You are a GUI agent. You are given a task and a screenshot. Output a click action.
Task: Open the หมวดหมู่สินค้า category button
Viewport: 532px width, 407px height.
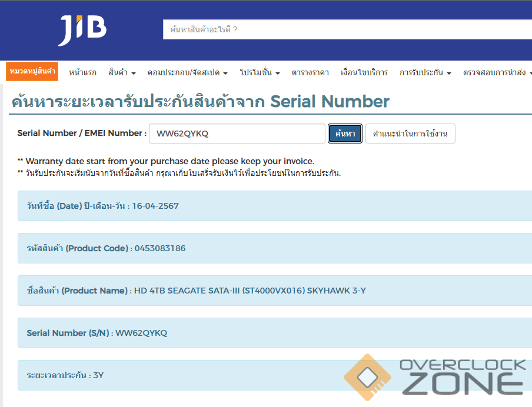click(32, 71)
